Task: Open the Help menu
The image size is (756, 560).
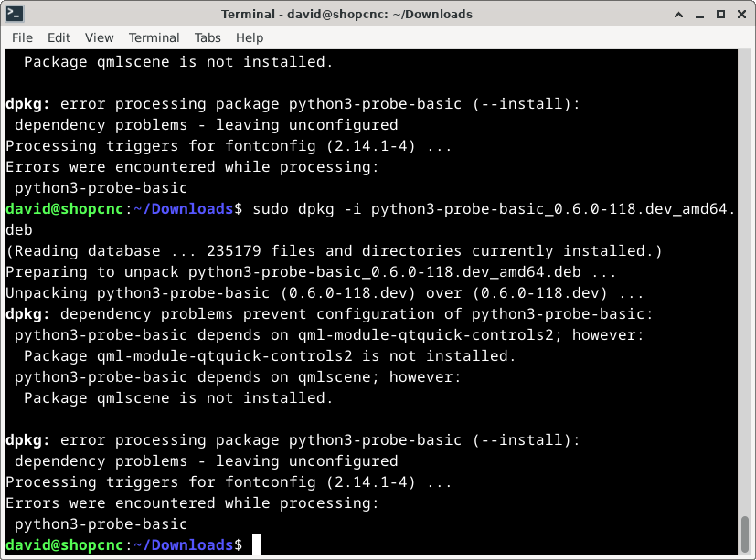Action: pyautogui.click(x=249, y=37)
